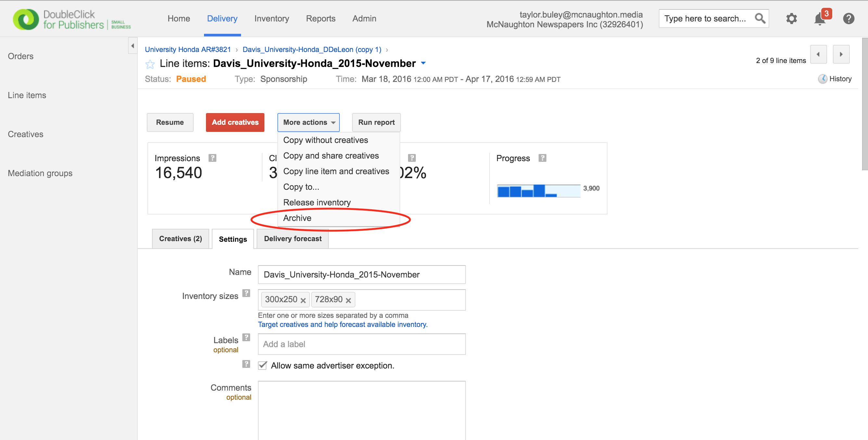Screen dimensions: 868x440
Task: Collapse the left sidebar panel
Action: (133, 46)
